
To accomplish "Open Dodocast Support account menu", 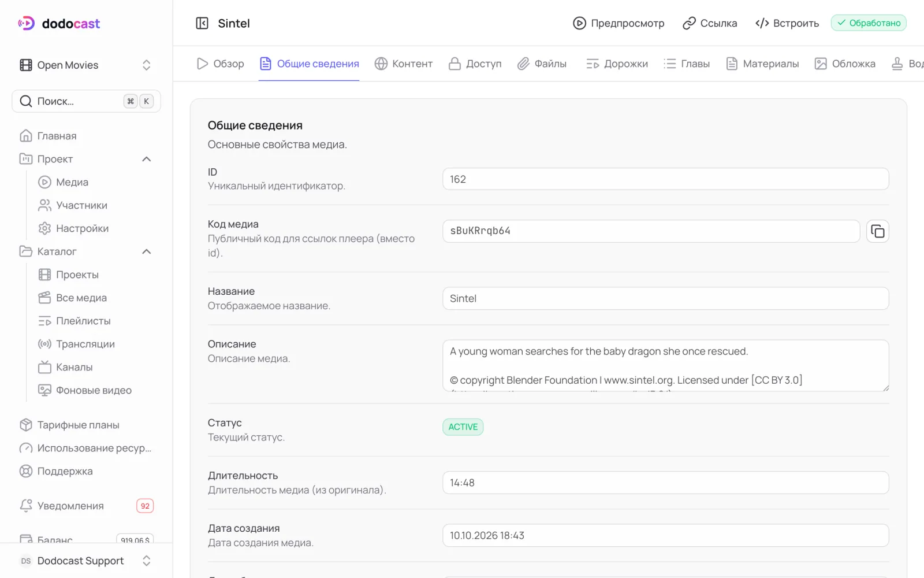I will tap(86, 561).
